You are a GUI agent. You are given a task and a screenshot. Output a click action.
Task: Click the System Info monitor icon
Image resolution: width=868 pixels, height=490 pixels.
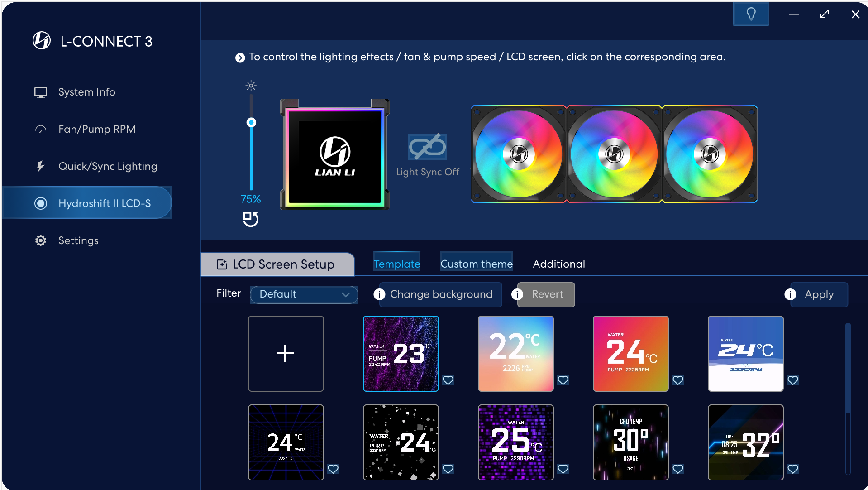41,92
